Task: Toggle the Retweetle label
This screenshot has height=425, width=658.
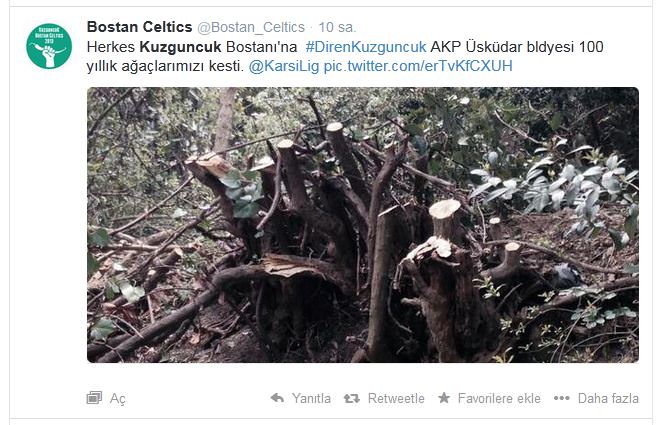Action: coord(396,398)
